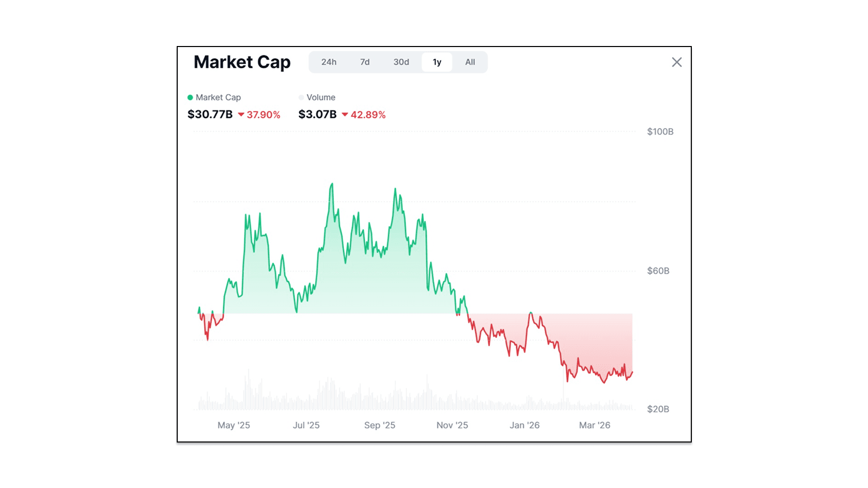Click the Market Cap heading
The width and height of the screenshot is (868, 488).
[242, 62]
